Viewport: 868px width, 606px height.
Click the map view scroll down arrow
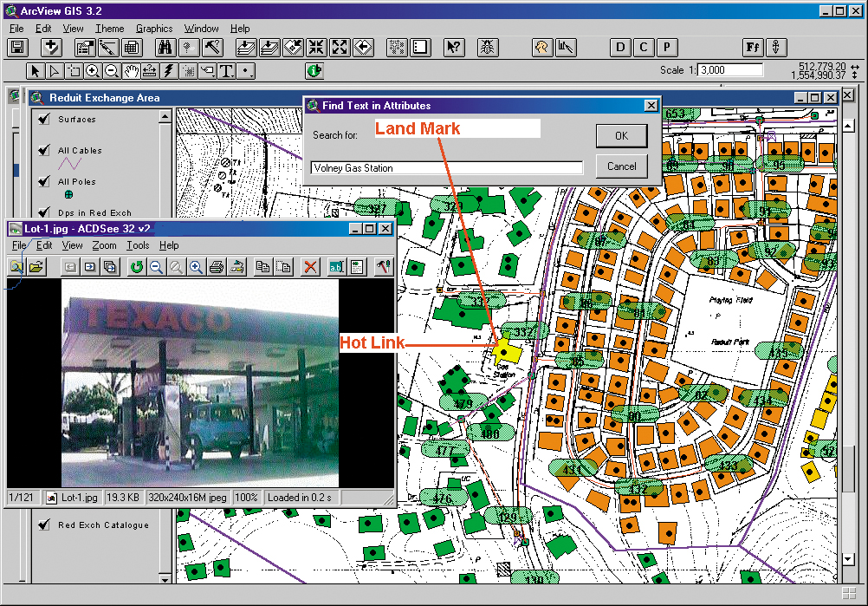848,560
